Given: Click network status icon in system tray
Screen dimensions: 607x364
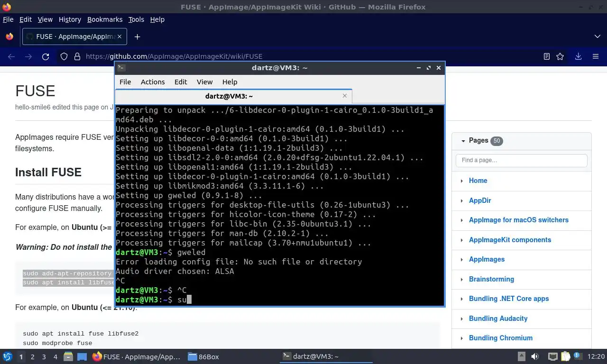Looking at the screenshot, I should pos(552,356).
